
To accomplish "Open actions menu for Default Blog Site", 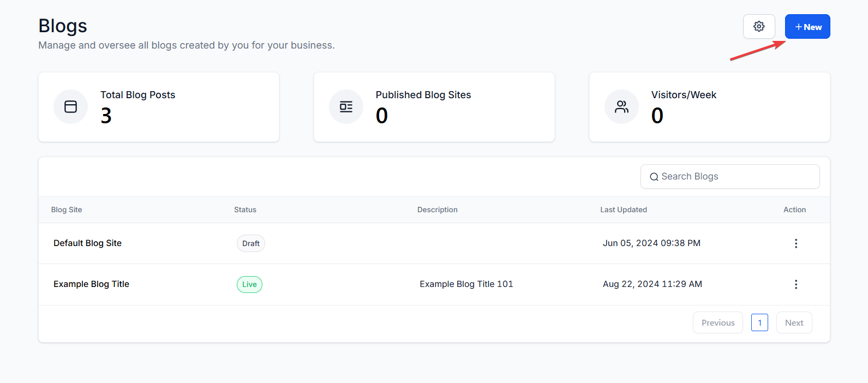I will [x=796, y=243].
